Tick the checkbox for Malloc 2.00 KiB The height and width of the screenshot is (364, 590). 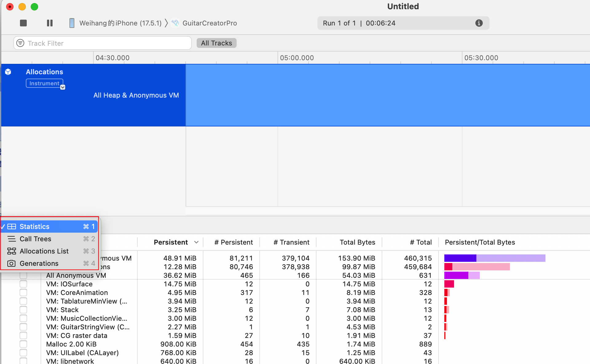click(23, 344)
